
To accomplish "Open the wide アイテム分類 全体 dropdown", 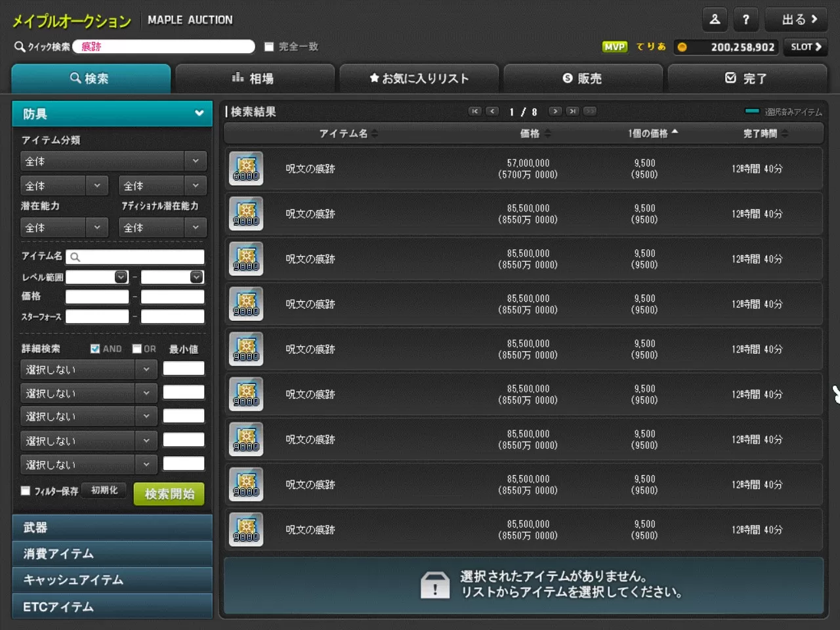I will tap(114, 161).
